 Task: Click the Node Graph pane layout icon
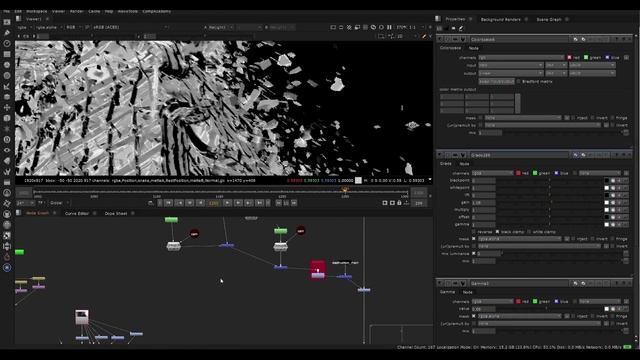point(19,213)
